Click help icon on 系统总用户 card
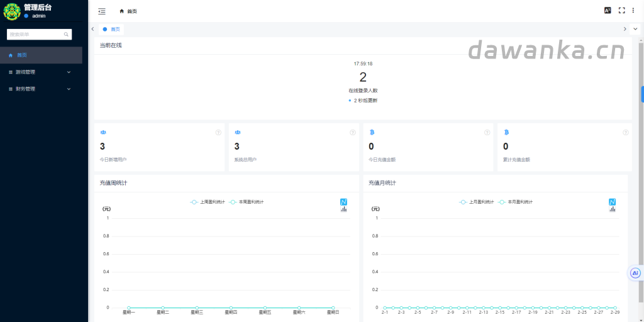This screenshot has height=322, width=644. 353,132
